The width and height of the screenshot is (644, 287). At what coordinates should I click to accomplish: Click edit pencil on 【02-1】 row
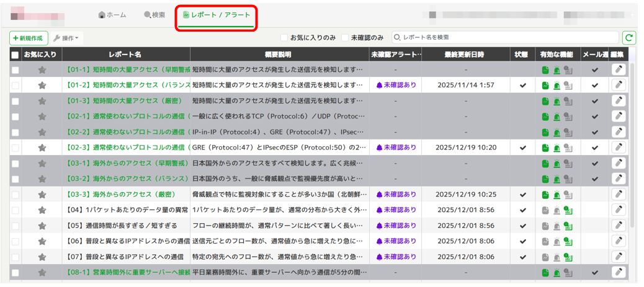tap(619, 116)
